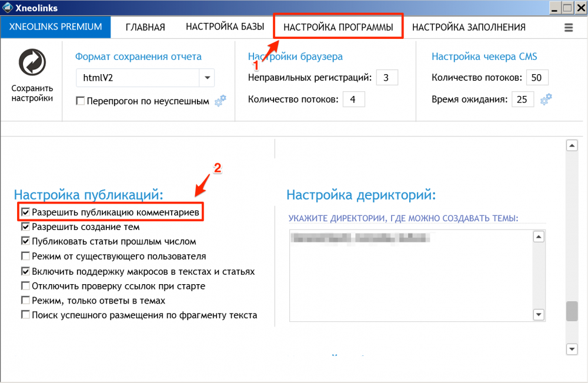Open the НАСТРОЙКА БАЗЫ tab
This screenshot has width=588, height=383.
(225, 26)
